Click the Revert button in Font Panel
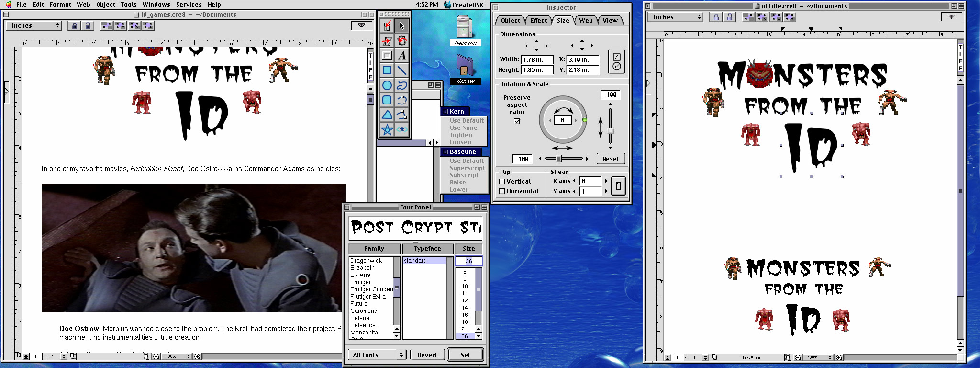Image resolution: width=980 pixels, height=368 pixels. (427, 355)
